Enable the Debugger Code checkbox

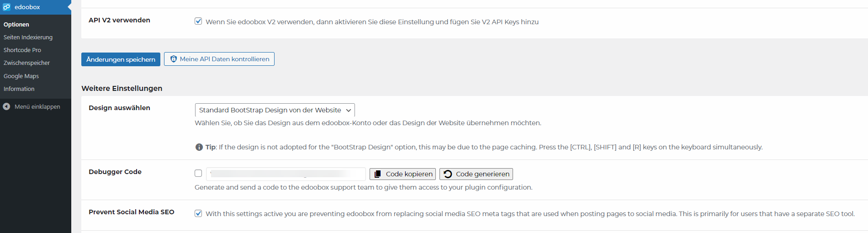point(198,173)
